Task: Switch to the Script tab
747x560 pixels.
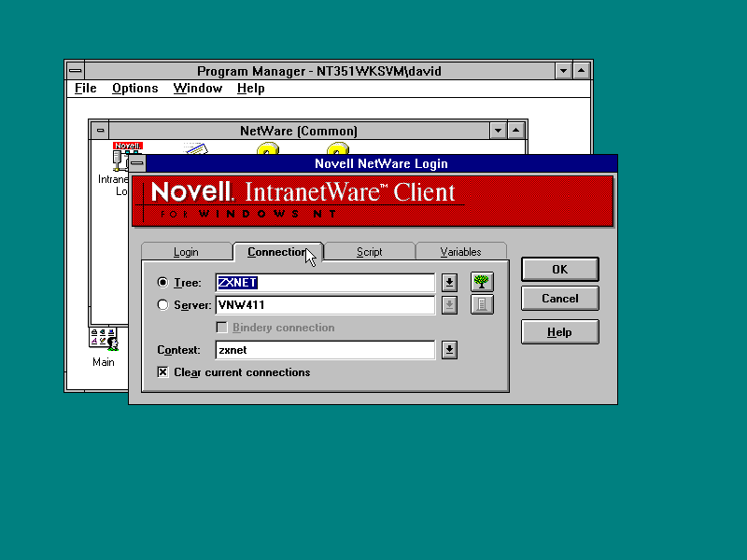Action: pos(369,252)
